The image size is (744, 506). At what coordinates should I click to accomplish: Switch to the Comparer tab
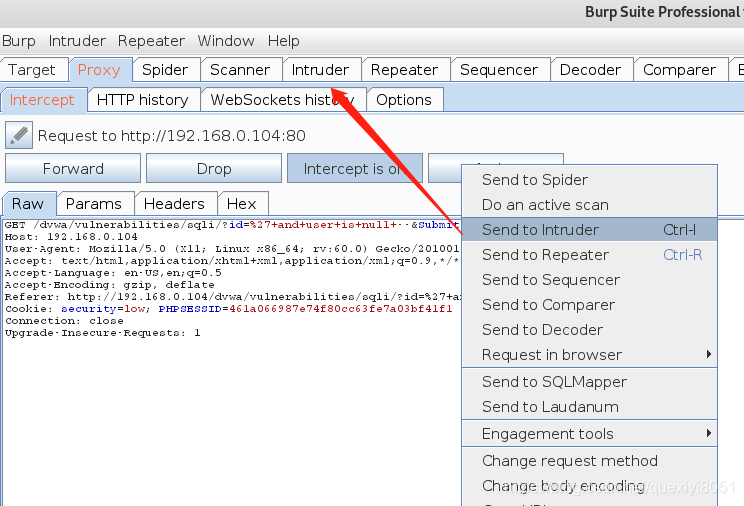coord(681,70)
